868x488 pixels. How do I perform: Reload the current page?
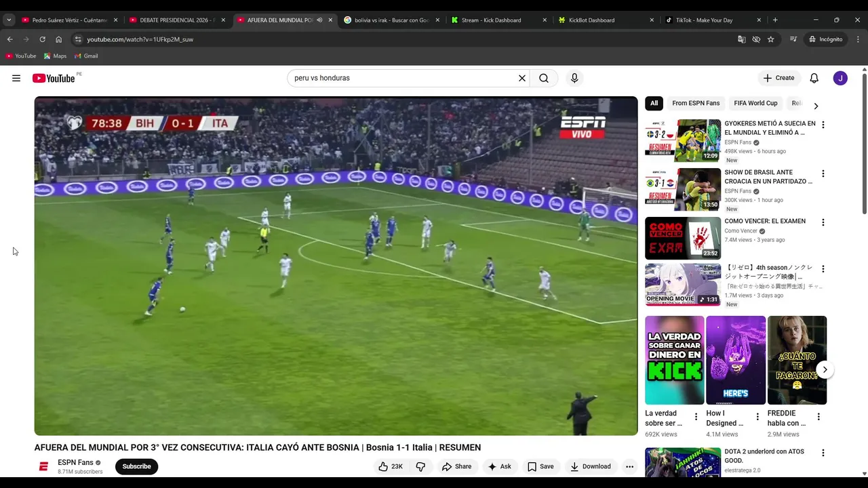click(x=42, y=39)
